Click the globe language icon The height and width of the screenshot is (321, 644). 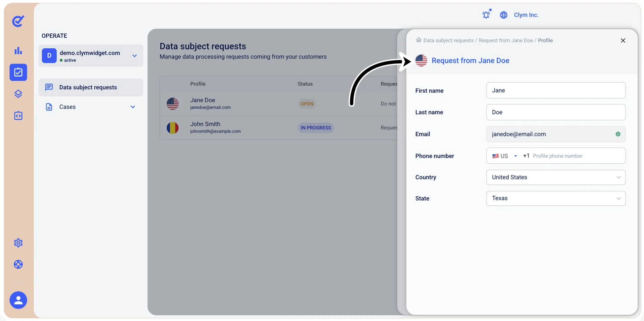503,15
